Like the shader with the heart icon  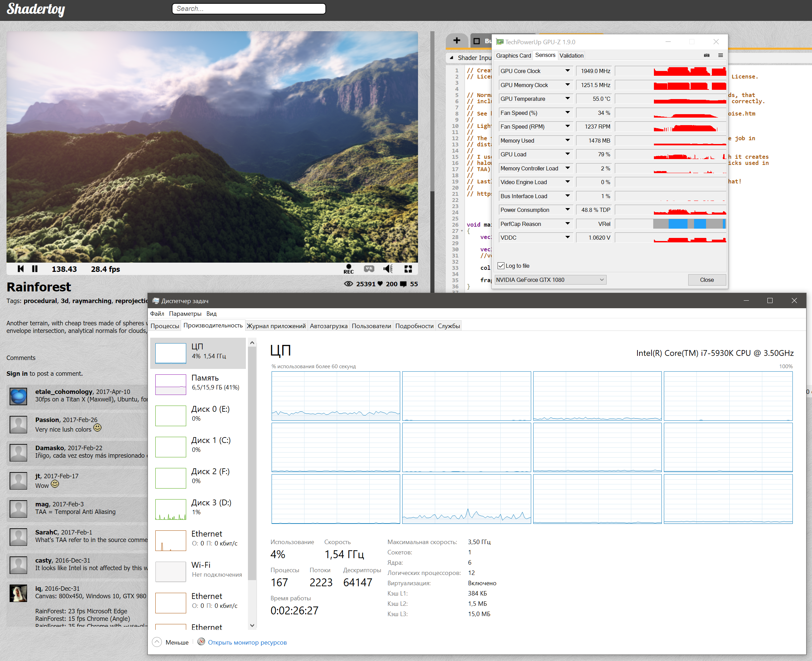click(380, 284)
